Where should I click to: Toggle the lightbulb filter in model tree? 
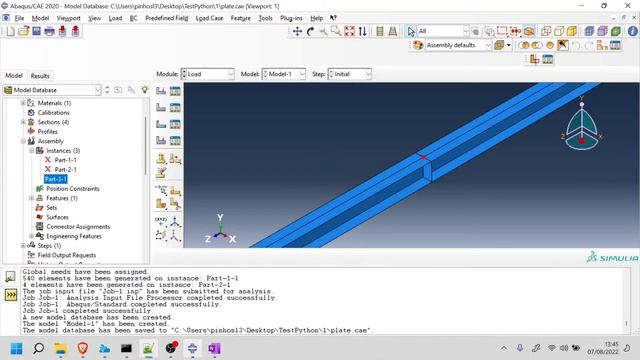[x=144, y=90]
